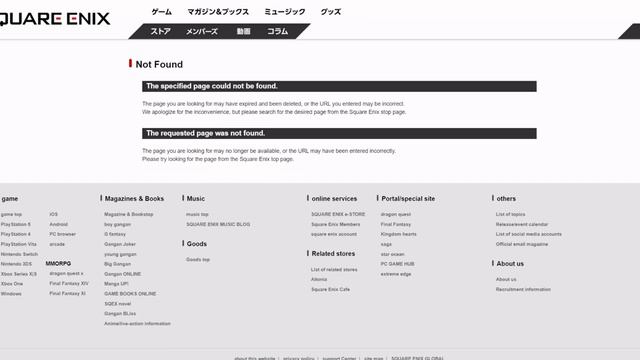Viewport: 640px width, 360px height.
Task: Open the ミュージック menu
Action: click(x=284, y=12)
